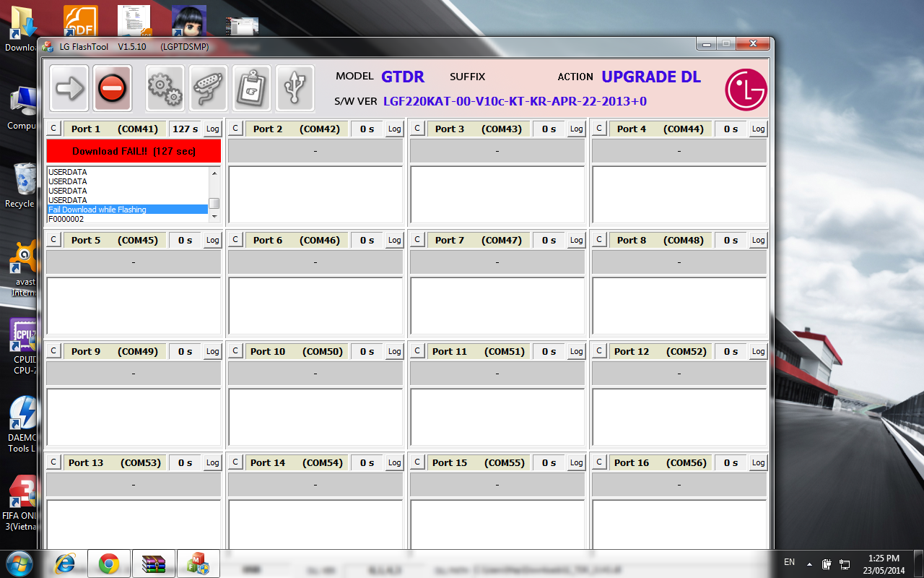This screenshot has height=578, width=924.
Task: Open Internet Explorer from the taskbar
Action: coord(66,564)
